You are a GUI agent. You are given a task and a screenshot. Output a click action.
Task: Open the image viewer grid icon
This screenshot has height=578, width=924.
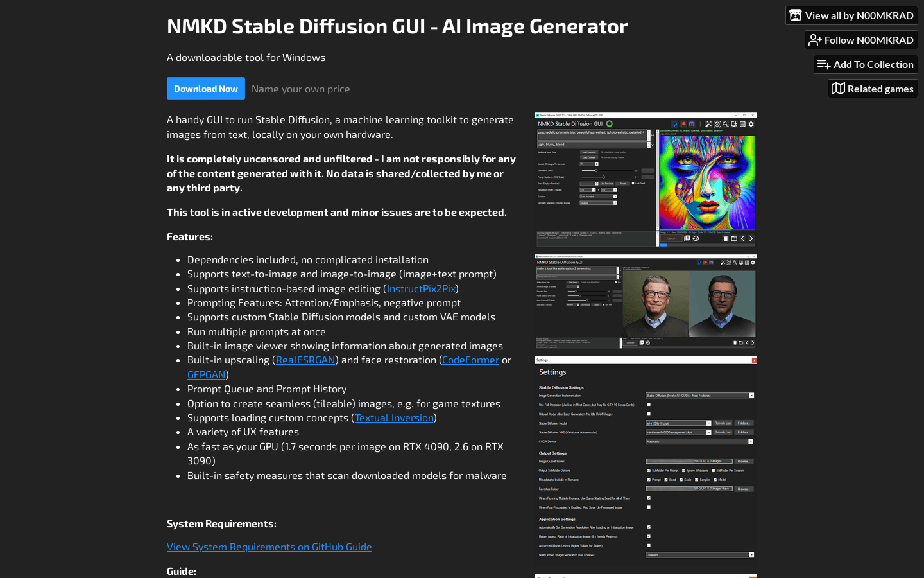click(742, 124)
